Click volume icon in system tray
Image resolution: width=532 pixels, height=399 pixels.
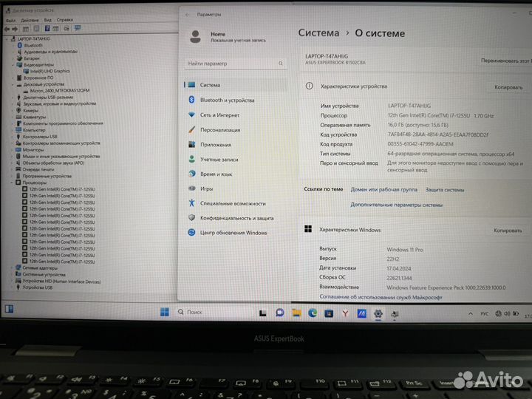507,313
